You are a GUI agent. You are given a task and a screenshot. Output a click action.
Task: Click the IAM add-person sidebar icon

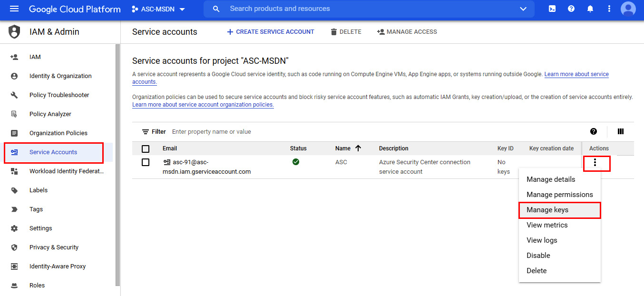tap(14, 57)
